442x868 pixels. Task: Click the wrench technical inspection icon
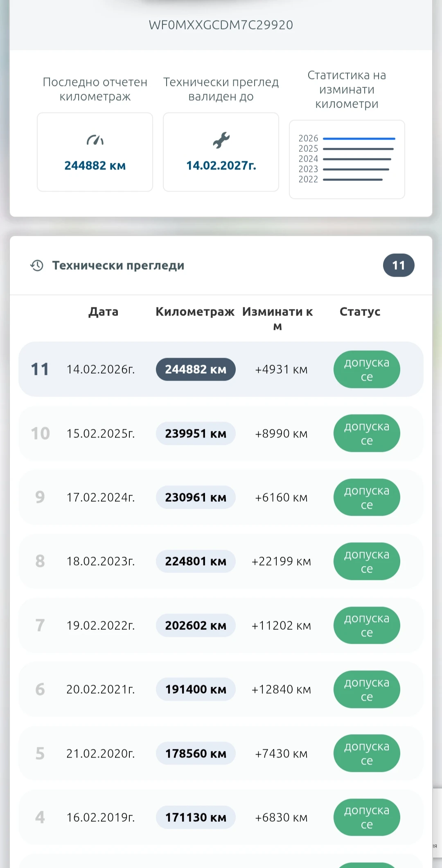pyautogui.click(x=221, y=140)
